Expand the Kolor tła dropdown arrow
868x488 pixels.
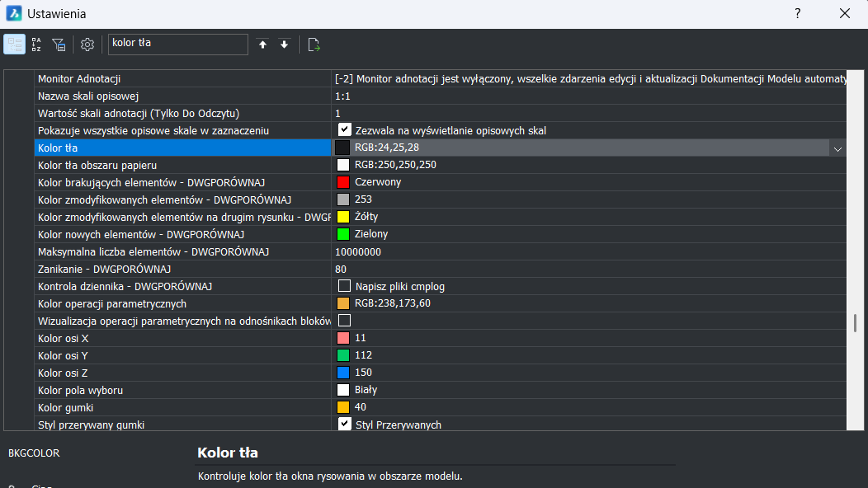click(837, 148)
